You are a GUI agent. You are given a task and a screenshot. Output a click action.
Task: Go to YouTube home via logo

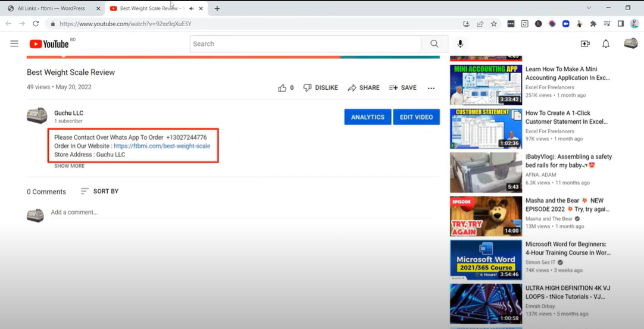[x=49, y=43]
